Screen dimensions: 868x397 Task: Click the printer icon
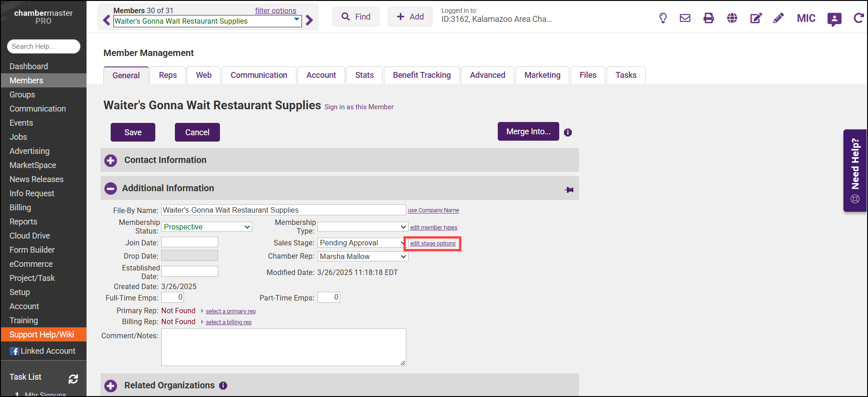(709, 18)
